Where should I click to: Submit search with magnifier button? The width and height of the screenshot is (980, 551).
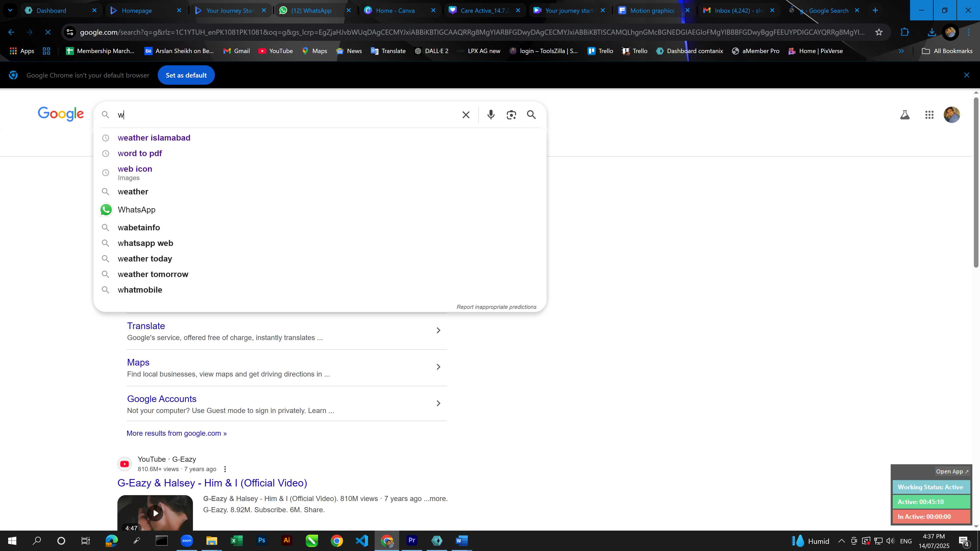pyautogui.click(x=531, y=115)
